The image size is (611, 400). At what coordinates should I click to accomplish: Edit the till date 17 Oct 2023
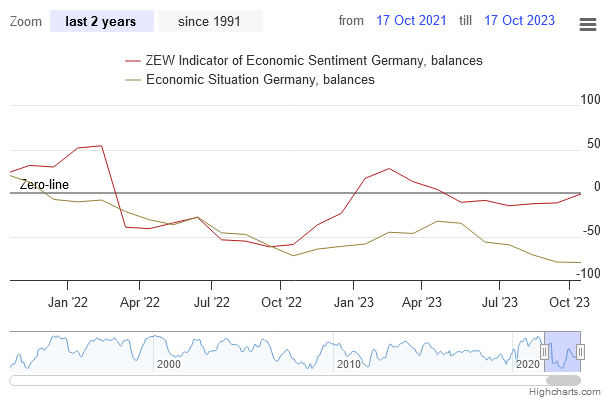pyautogui.click(x=521, y=21)
